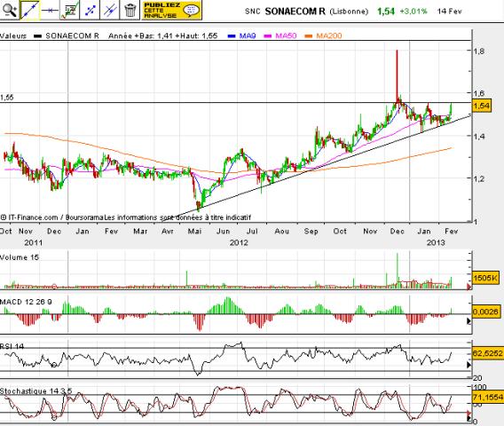Viewport: 504px width, 426px height.
Task: Click the Année +Bas: 1,41 +Haut: 1,55 text
Action: tap(163, 36)
